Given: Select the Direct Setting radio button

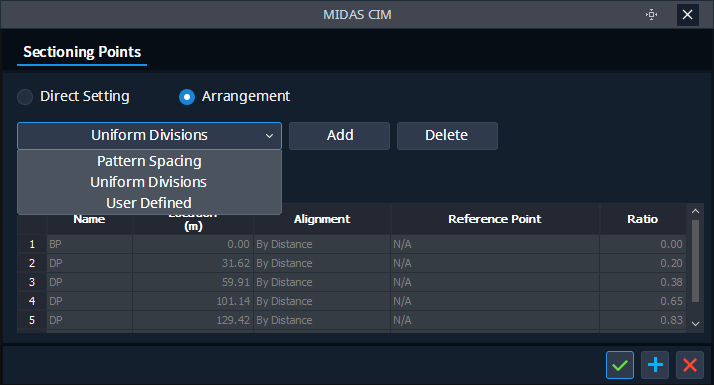Looking at the screenshot, I should tap(25, 97).
